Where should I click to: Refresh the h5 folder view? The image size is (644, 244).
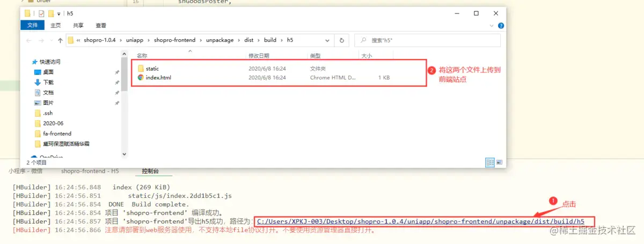342,40
